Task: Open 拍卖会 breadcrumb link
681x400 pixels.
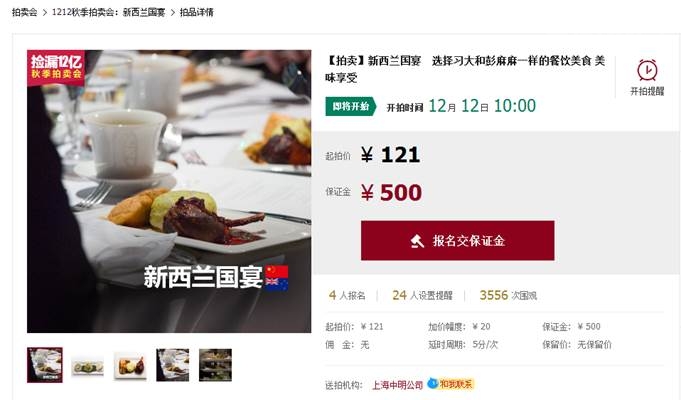Action: tap(25, 12)
